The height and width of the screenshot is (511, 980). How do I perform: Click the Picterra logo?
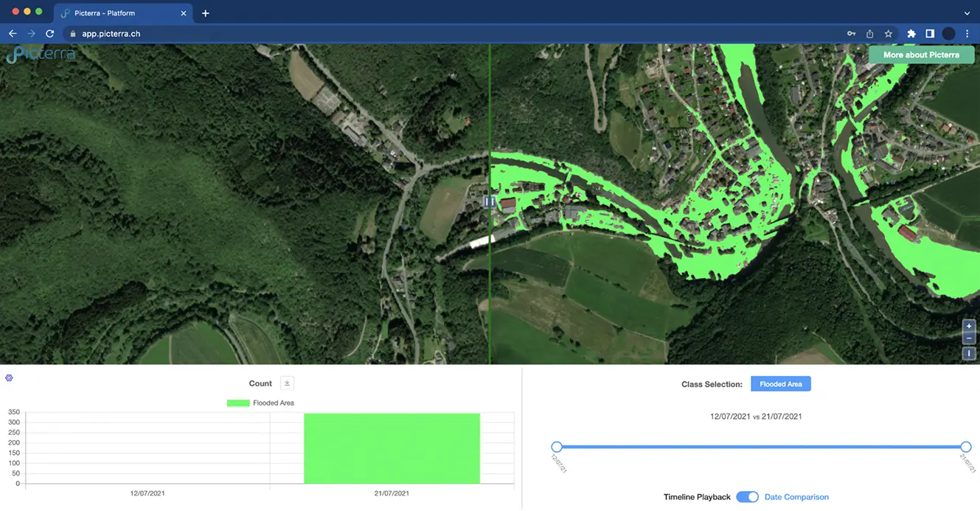coord(41,55)
